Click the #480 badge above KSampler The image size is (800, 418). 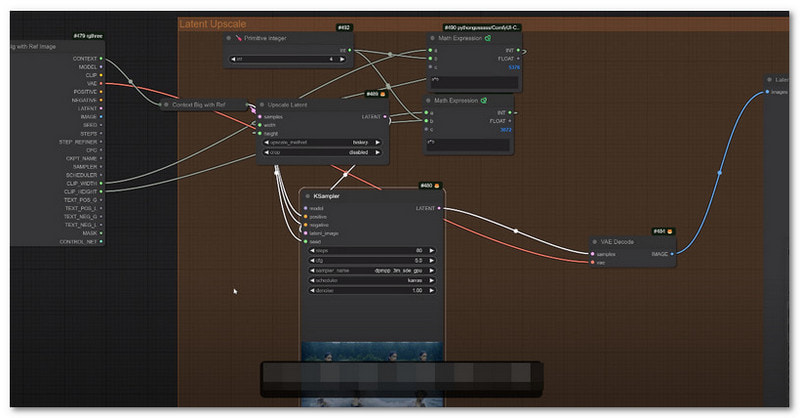click(x=425, y=185)
